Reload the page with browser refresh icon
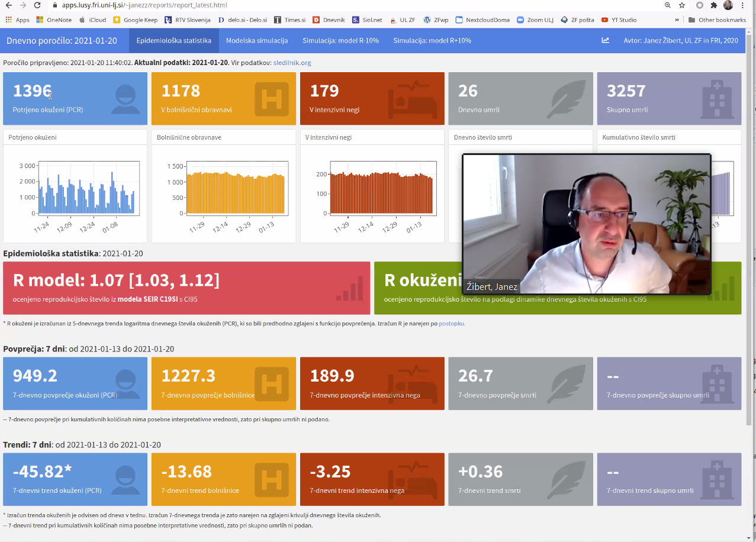The height and width of the screenshot is (542, 756). tap(37, 5)
